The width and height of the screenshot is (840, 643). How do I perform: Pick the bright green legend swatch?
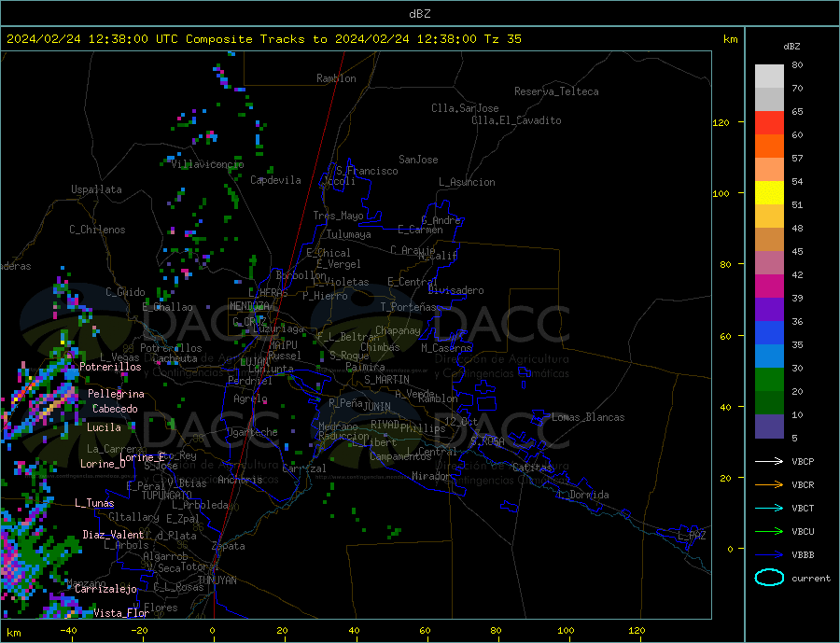769,380
